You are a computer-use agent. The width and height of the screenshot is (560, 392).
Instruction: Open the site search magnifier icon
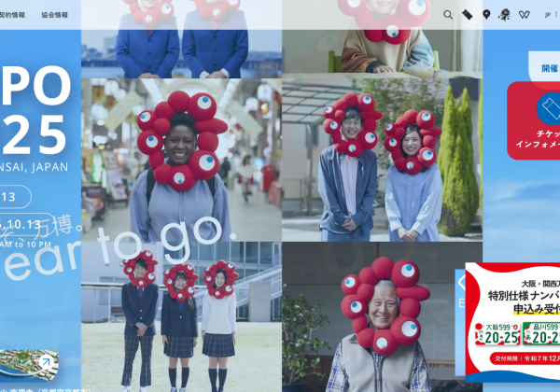448,15
